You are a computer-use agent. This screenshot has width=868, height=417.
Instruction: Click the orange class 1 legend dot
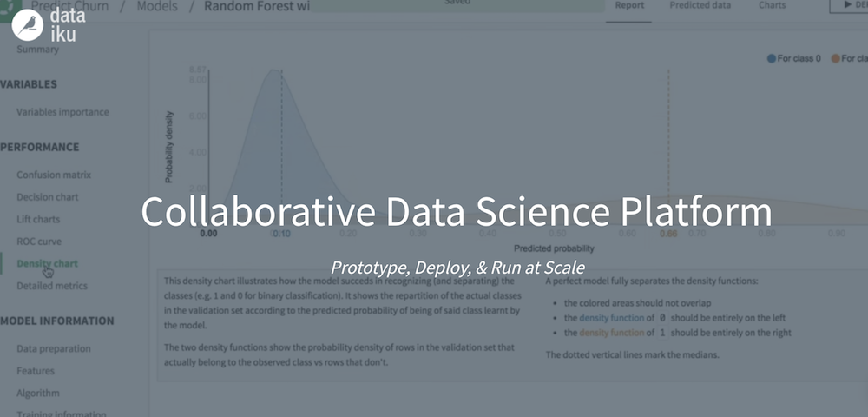coord(835,59)
